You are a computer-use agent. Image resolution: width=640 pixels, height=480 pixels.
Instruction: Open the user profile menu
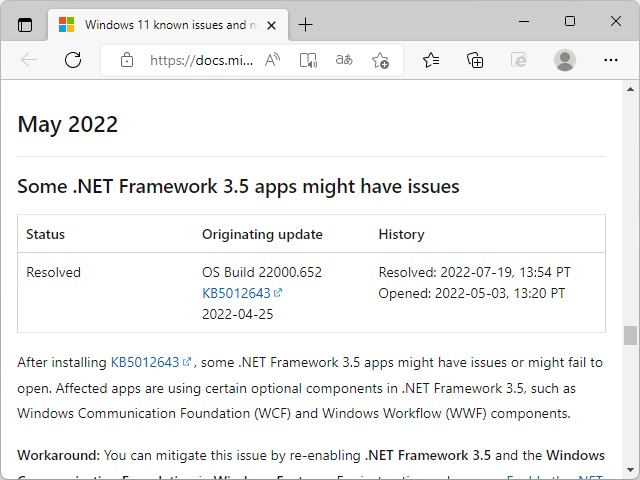[565, 60]
